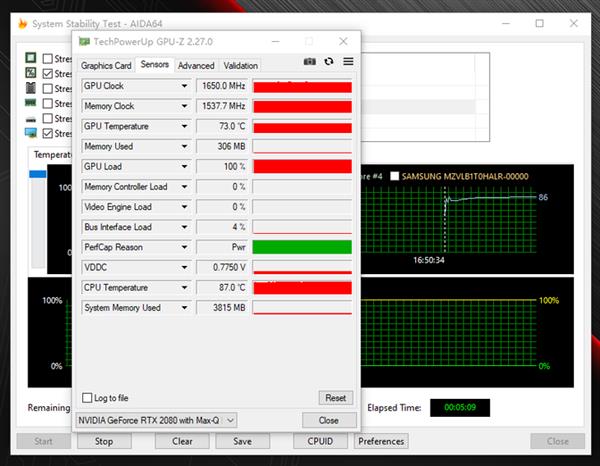Click the GPU-Z app icon in title bar
600x466 pixels.
click(84, 41)
